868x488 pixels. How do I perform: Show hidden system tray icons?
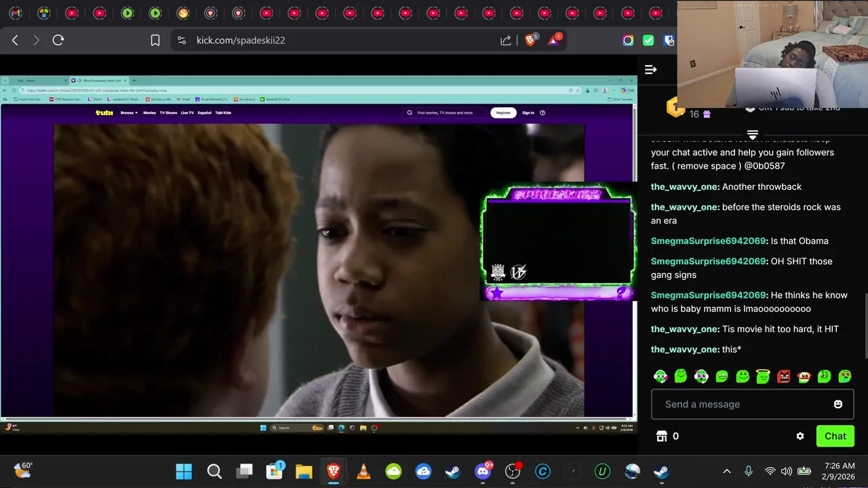[727, 471]
